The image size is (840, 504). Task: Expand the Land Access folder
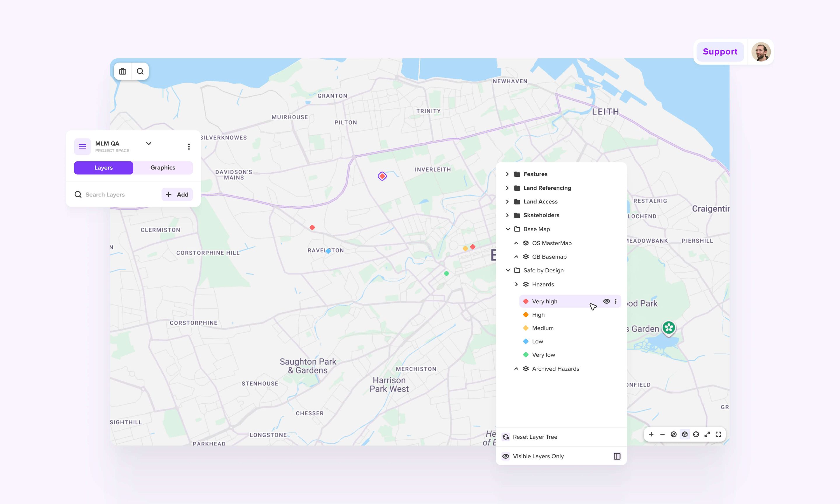pos(507,202)
